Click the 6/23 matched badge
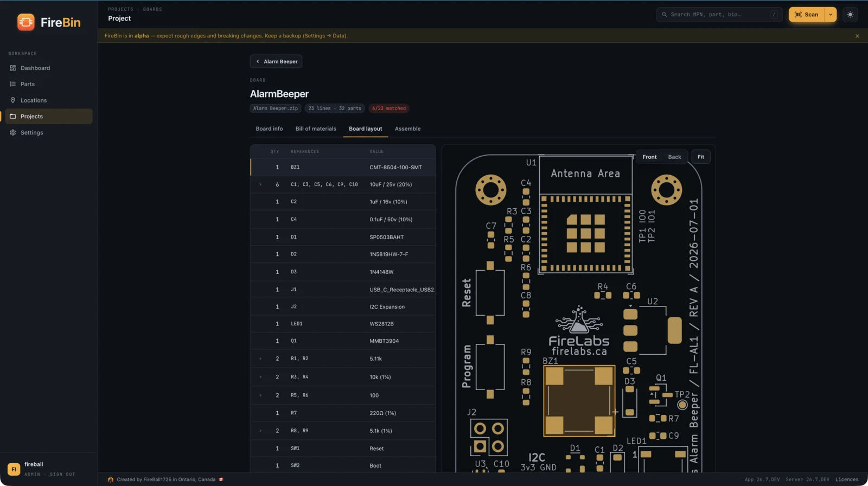Screen dimensions: 868x486 [x=389, y=108]
